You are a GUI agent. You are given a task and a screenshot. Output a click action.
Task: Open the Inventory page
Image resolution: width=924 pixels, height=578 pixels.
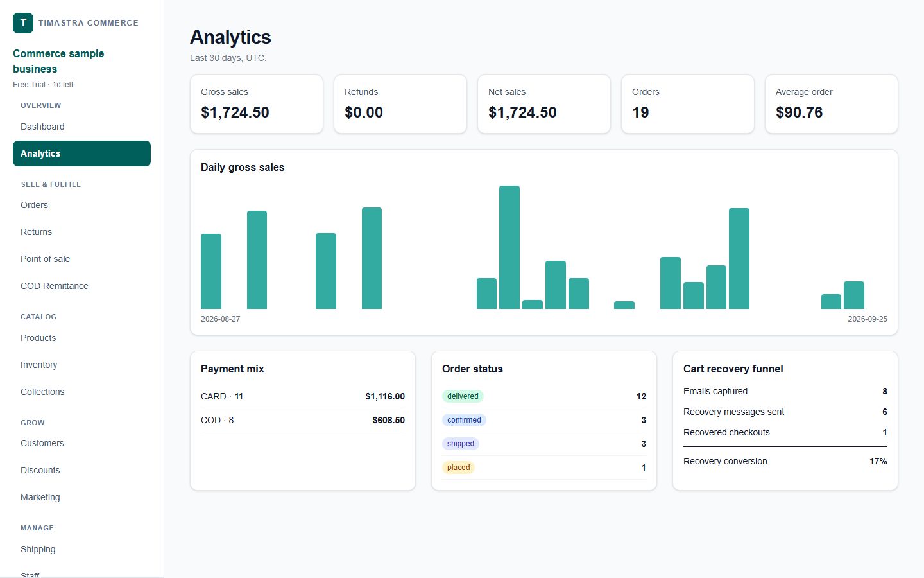(x=81, y=365)
